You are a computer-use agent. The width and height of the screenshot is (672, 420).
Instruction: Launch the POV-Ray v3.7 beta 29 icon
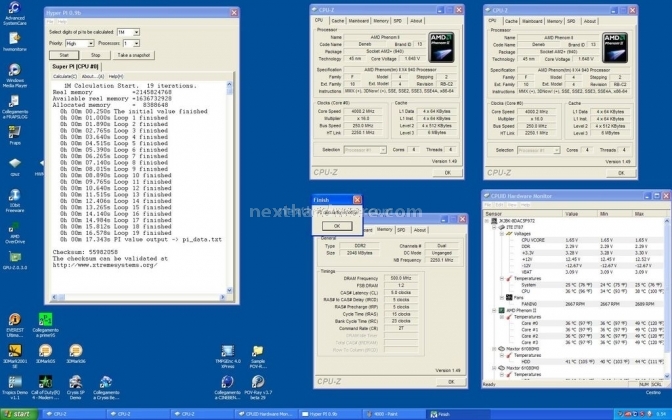(258, 387)
